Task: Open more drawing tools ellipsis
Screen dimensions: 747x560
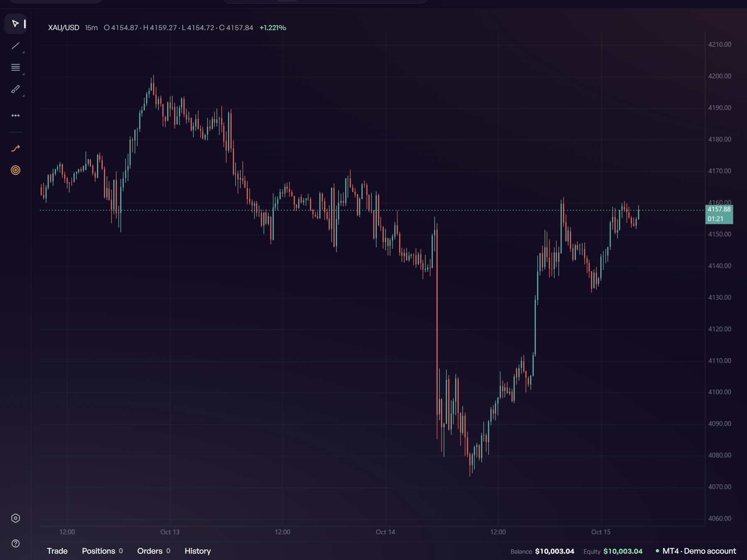Action: click(x=15, y=115)
